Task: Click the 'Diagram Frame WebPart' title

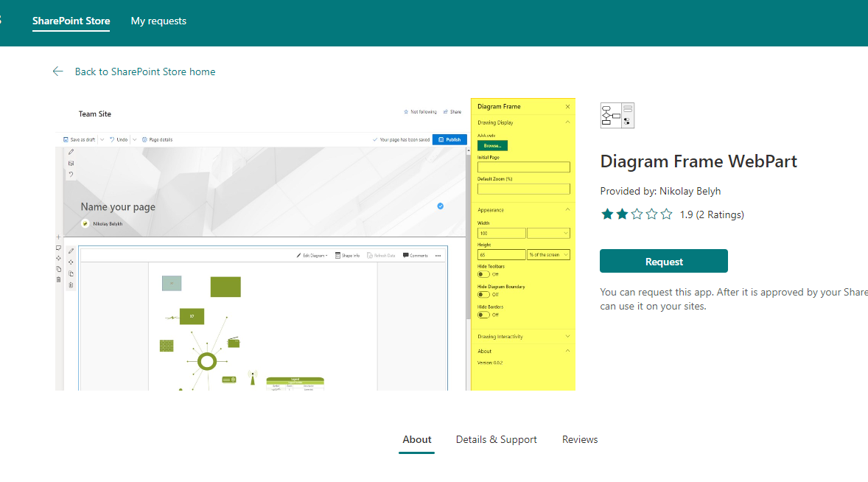Action: coord(699,161)
